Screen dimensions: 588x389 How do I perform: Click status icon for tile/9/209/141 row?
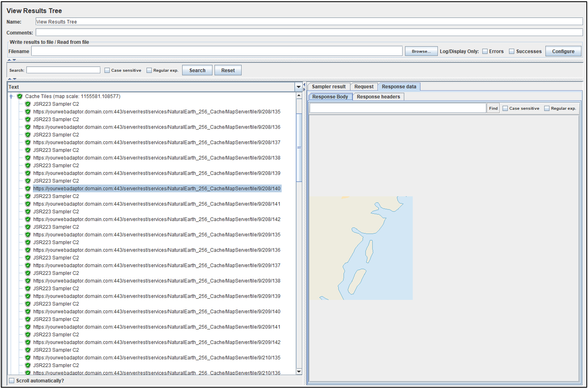(x=28, y=327)
